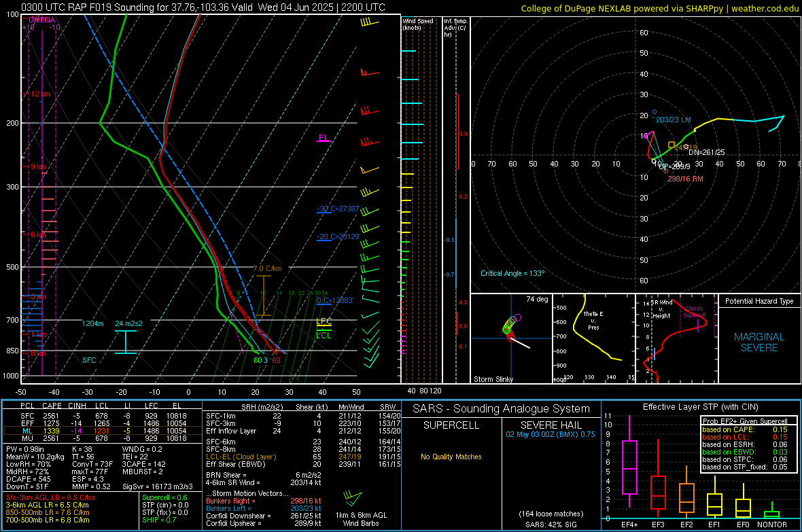The width and height of the screenshot is (802, 532).
Task: Click the LFC label on the skew-T
Action: coord(324,321)
